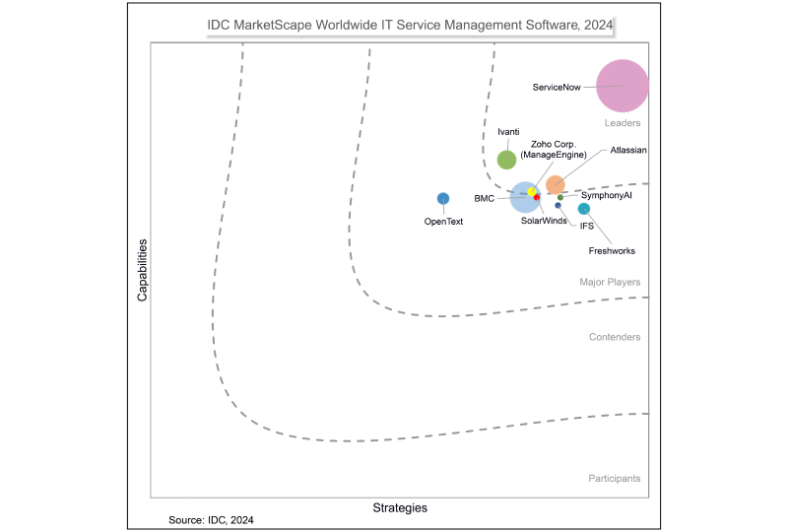Viewport: 788px width, 532px height.
Task: Click the Leaders category label
Action: click(x=623, y=123)
